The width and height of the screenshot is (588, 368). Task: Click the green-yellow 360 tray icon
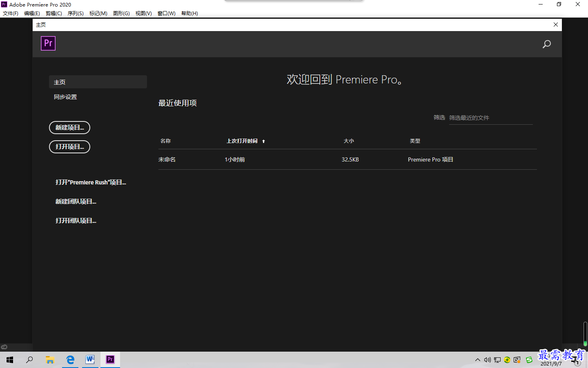pyautogui.click(x=507, y=360)
